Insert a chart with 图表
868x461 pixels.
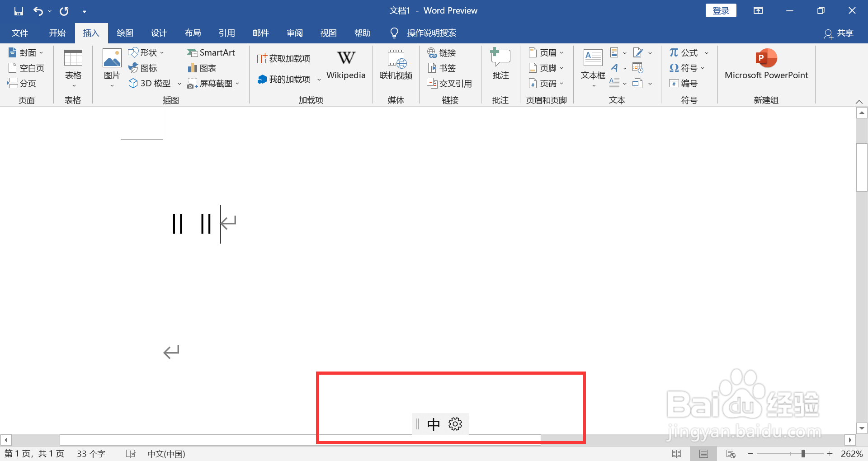(x=201, y=68)
